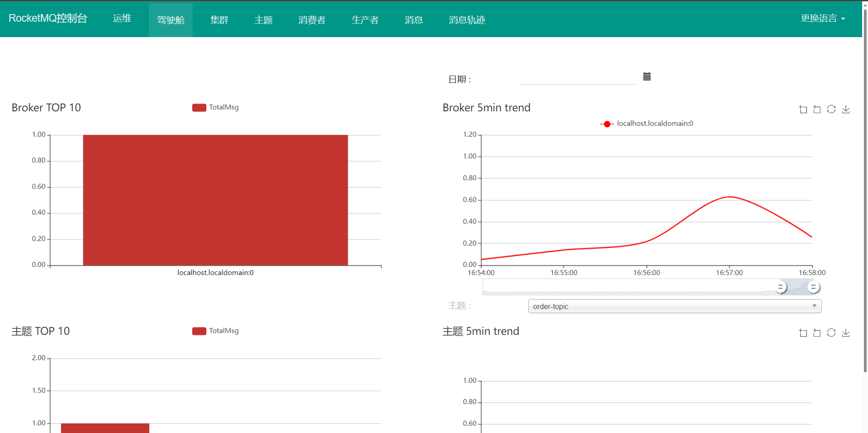Toggle localhost.localdomain:0 legend in trend chart

coord(646,124)
